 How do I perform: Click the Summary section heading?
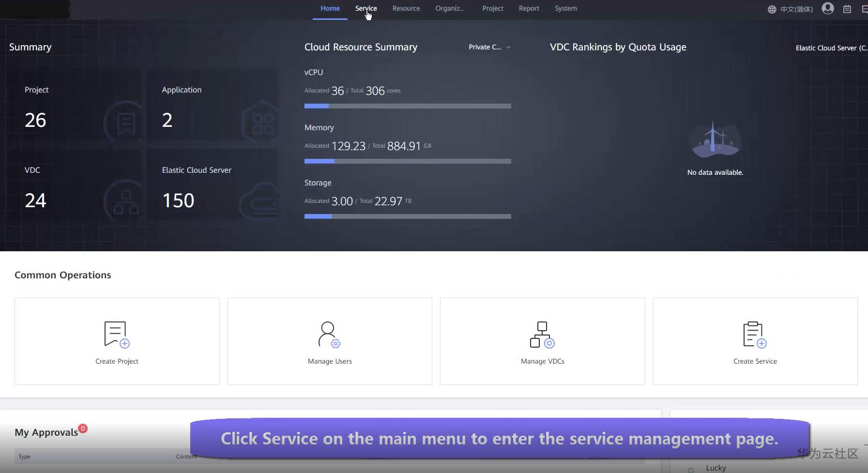(x=30, y=47)
